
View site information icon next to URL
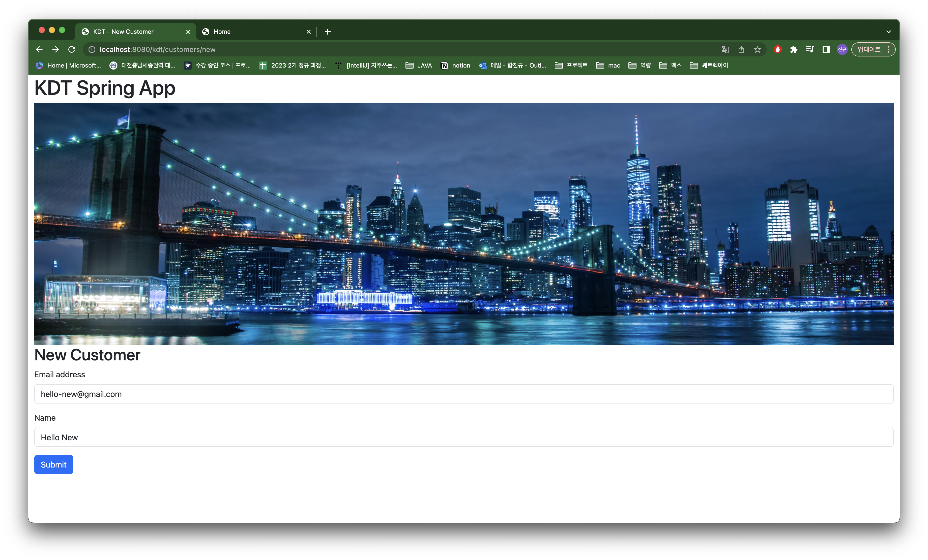[x=92, y=49]
